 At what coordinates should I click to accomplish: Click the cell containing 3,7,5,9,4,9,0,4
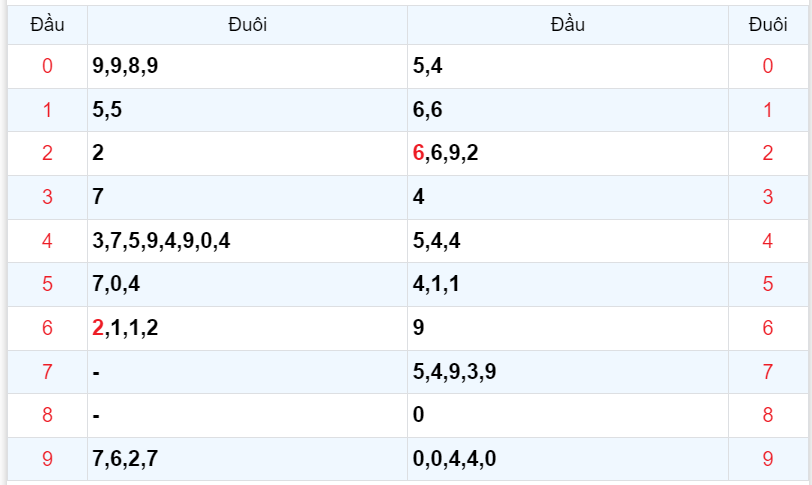point(161,241)
